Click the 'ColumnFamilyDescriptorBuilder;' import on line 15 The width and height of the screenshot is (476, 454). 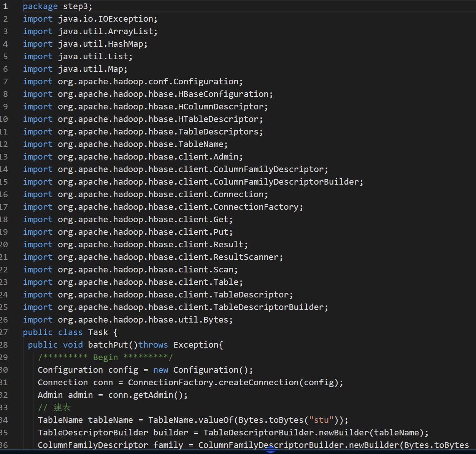point(288,182)
